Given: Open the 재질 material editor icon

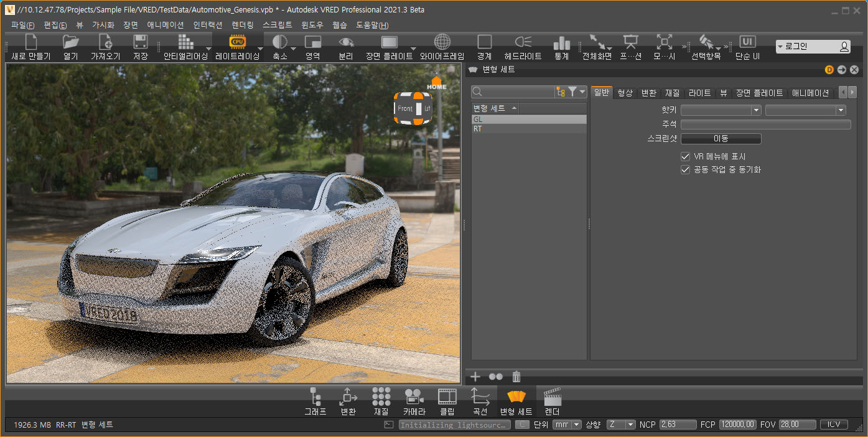Looking at the screenshot, I should [x=381, y=397].
